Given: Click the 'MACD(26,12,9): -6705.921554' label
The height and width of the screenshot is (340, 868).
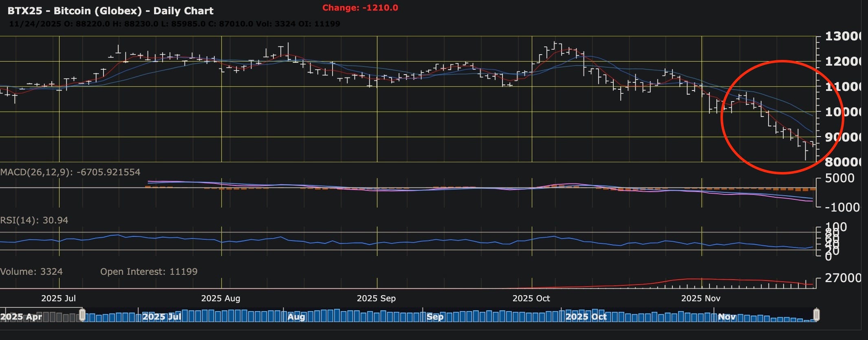Looking at the screenshot, I should point(70,172).
